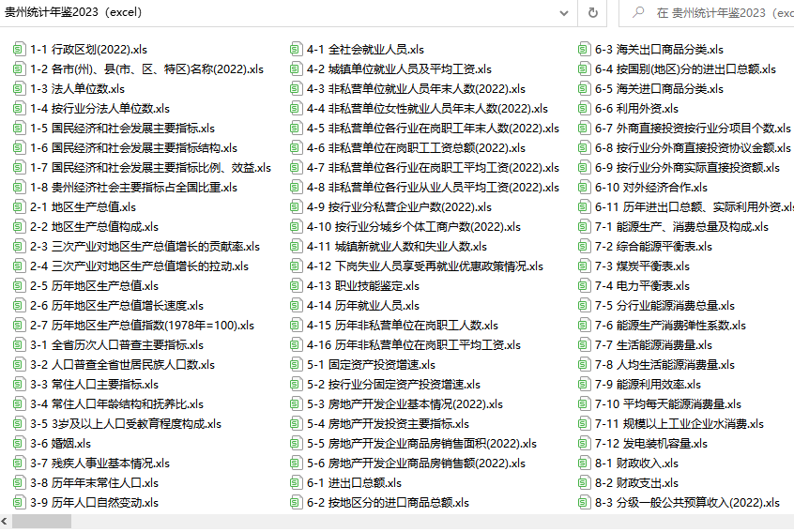The image size is (794, 532).
Task: Select file 1-5 国民经济和社会发展主要指标.xls
Action: tap(114, 128)
